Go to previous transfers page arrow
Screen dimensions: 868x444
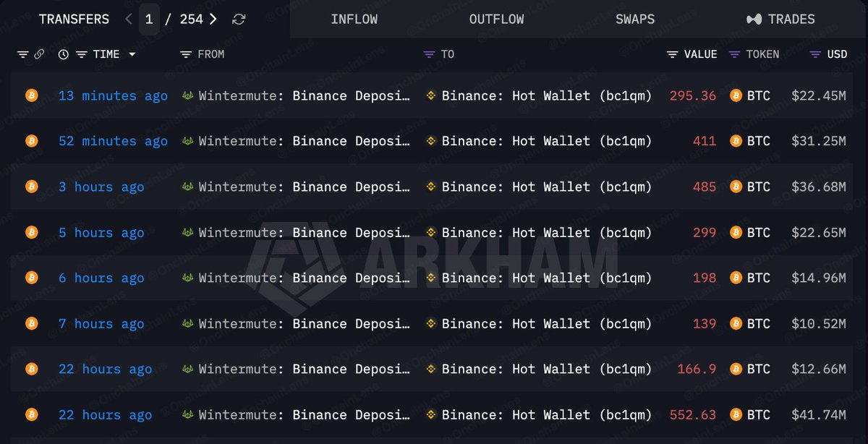129,20
